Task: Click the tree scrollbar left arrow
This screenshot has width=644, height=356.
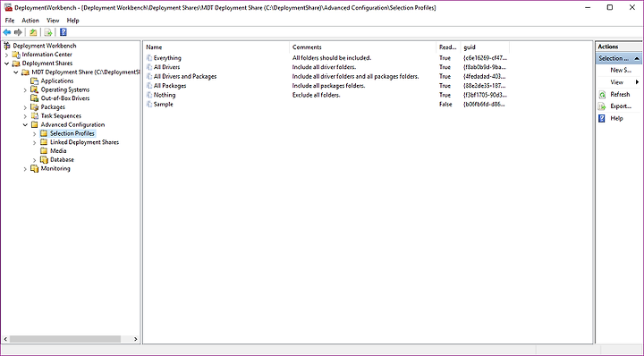Action: coord(5,339)
